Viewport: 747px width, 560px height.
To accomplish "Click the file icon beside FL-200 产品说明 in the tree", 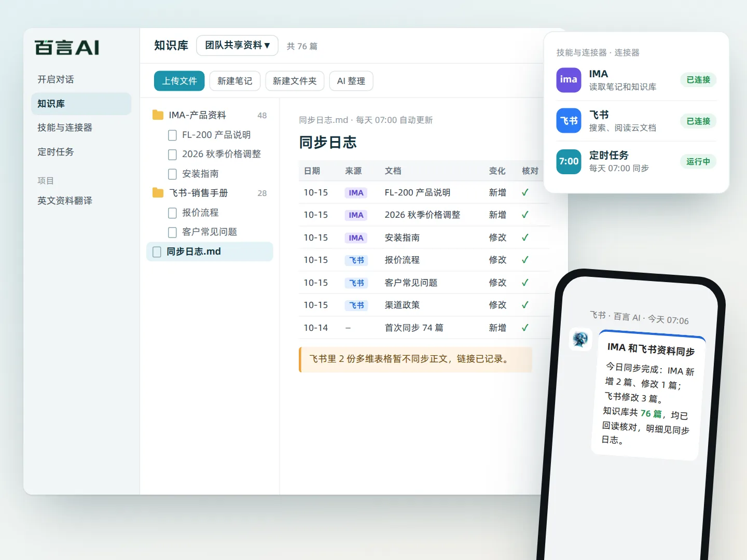I will pos(172,135).
